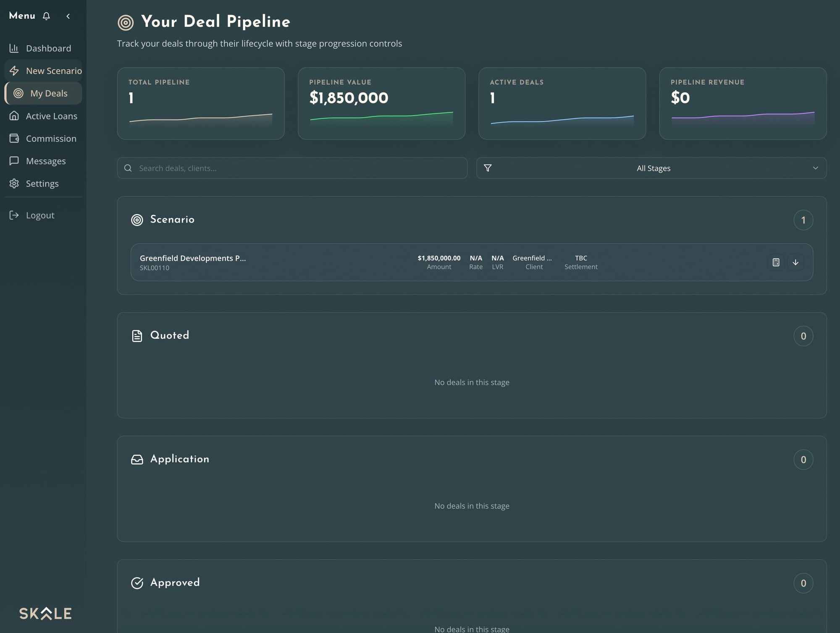This screenshot has height=633, width=840.
Task: Click the Messages chat bubble icon
Action: (x=14, y=161)
